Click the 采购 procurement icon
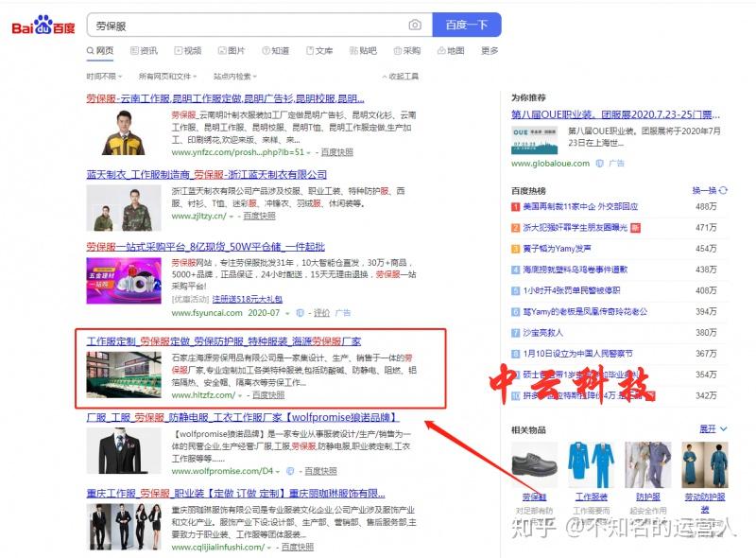The image size is (756, 558). coord(397,52)
